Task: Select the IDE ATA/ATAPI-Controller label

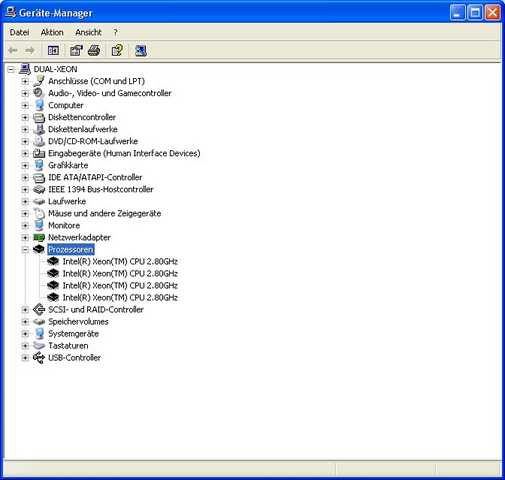Action: pyautogui.click(x=95, y=177)
